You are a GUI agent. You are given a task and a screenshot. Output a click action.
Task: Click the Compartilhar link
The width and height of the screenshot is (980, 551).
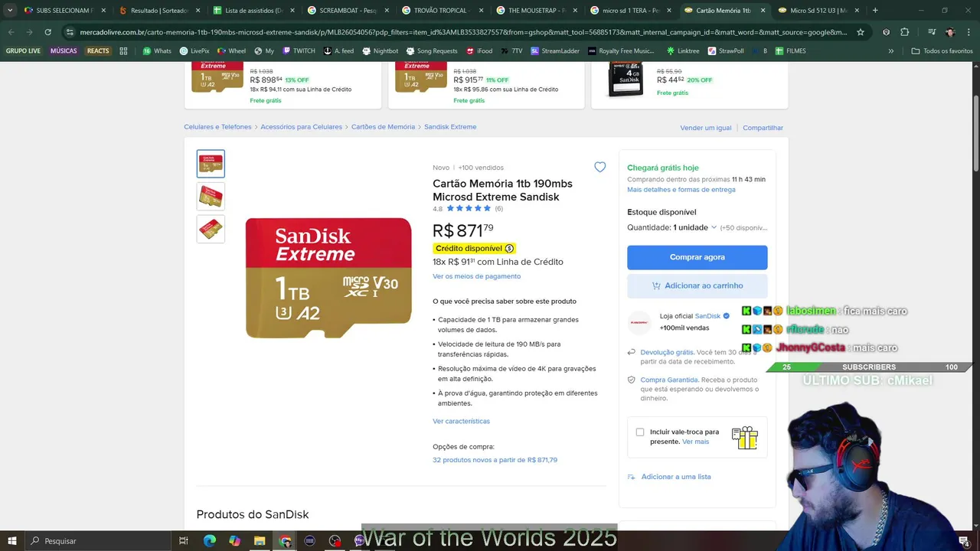coord(763,128)
